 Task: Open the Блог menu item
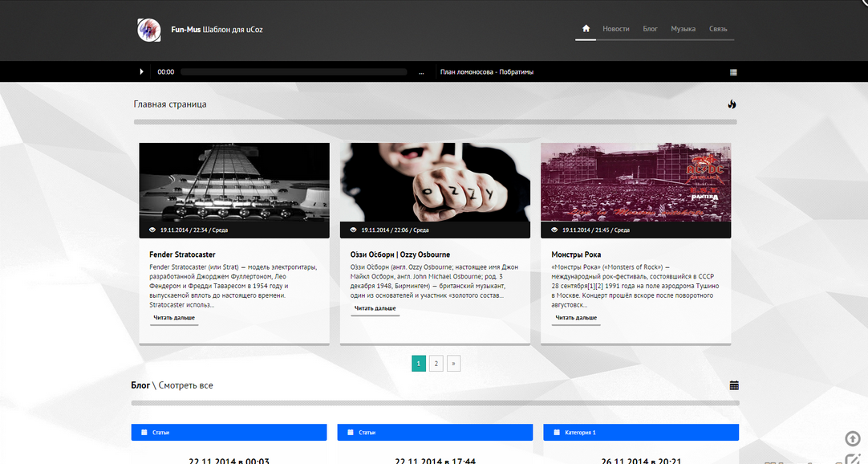pyautogui.click(x=650, y=29)
